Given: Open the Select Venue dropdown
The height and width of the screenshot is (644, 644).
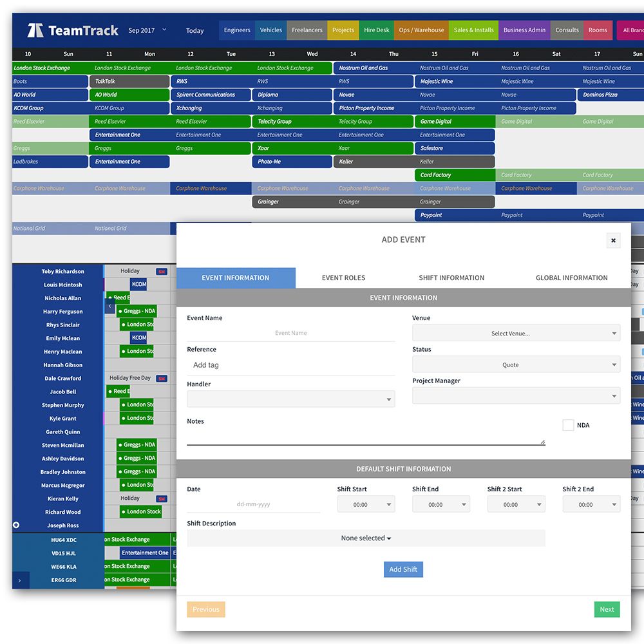Looking at the screenshot, I should 516,333.
